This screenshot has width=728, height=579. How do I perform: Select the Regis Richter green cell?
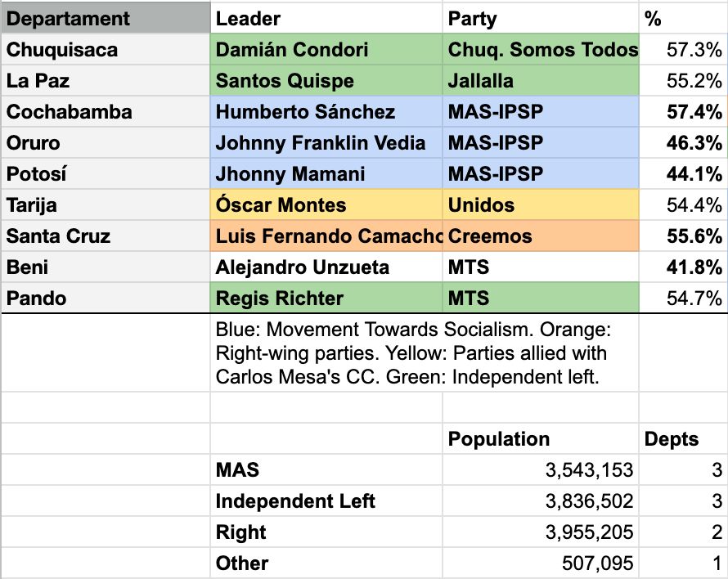point(326,298)
